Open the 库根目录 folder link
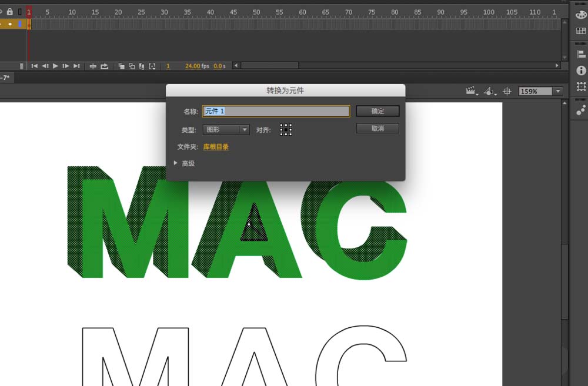This screenshot has width=588, height=386. (216, 147)
